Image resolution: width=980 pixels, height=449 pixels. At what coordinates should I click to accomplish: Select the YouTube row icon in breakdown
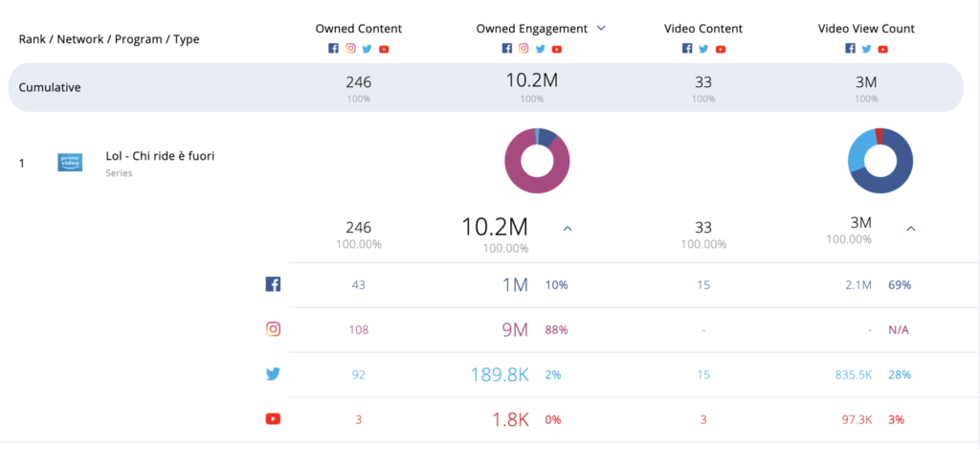273,419
